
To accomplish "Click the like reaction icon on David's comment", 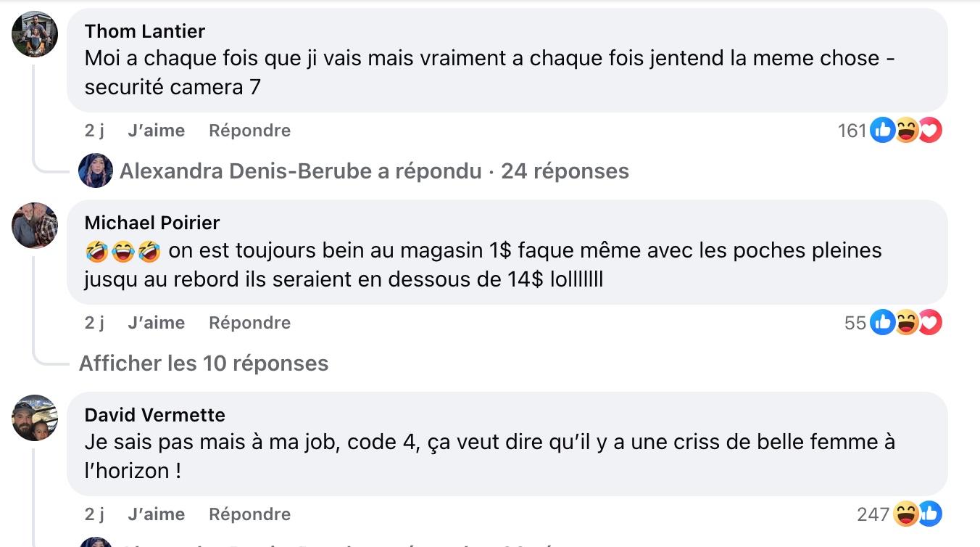I will tap(929, 514).
